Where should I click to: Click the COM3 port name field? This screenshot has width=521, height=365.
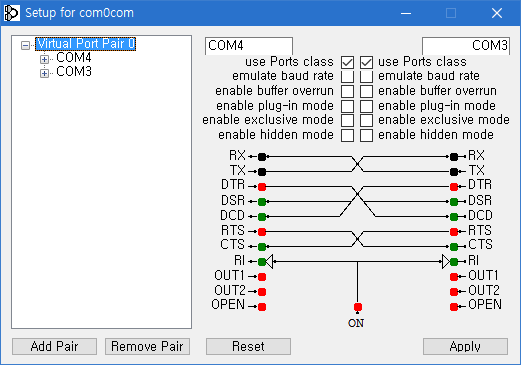[x=466, y=46]
